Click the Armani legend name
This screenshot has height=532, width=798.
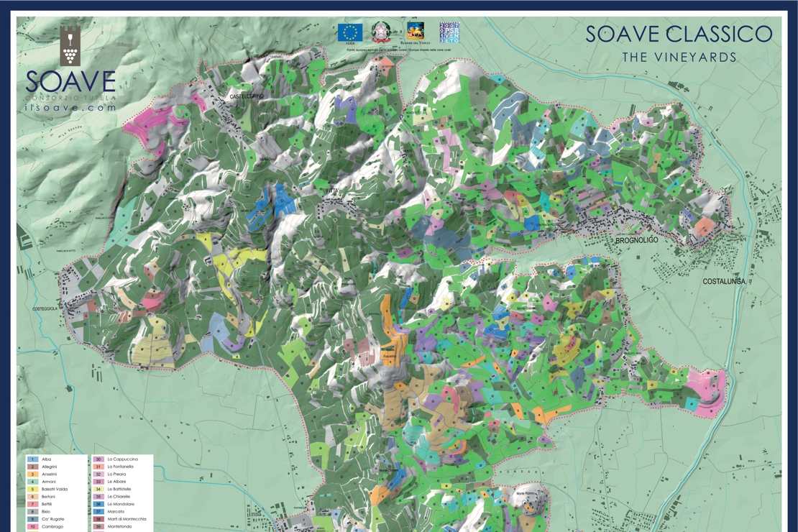pyautogui.click(x=49, y=482)
